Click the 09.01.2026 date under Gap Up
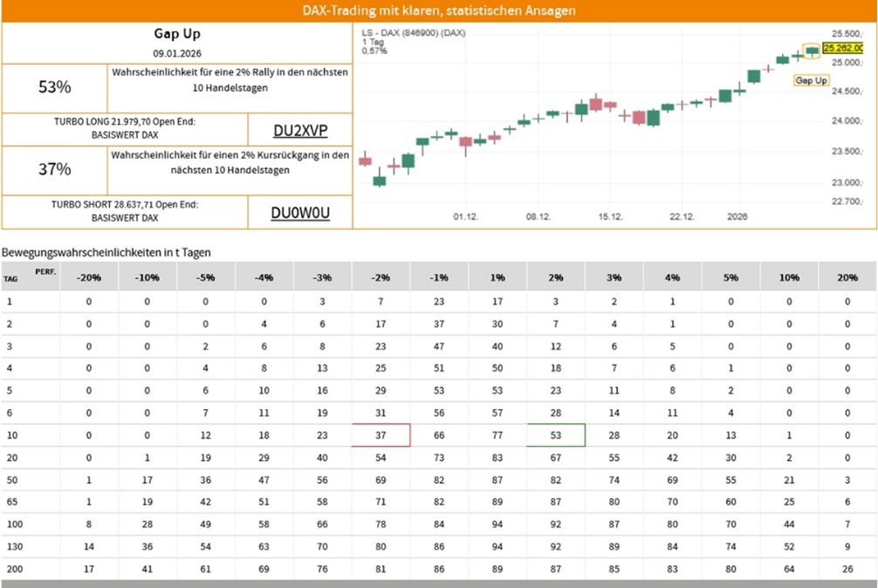The height and width of the screenshot is (588, 878). click(x=177, y=53)
